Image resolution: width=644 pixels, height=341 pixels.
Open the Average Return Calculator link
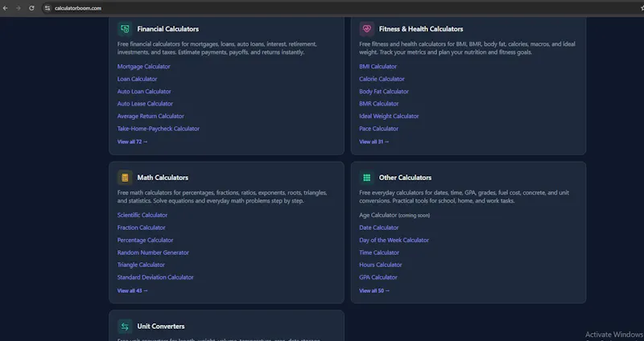[x=151, y=116]
